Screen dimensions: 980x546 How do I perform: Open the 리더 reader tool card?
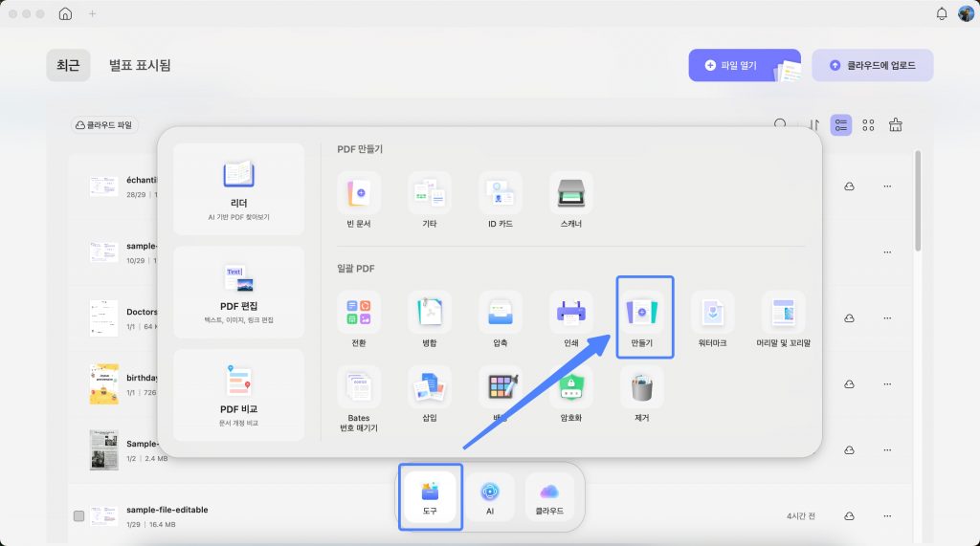238,189
